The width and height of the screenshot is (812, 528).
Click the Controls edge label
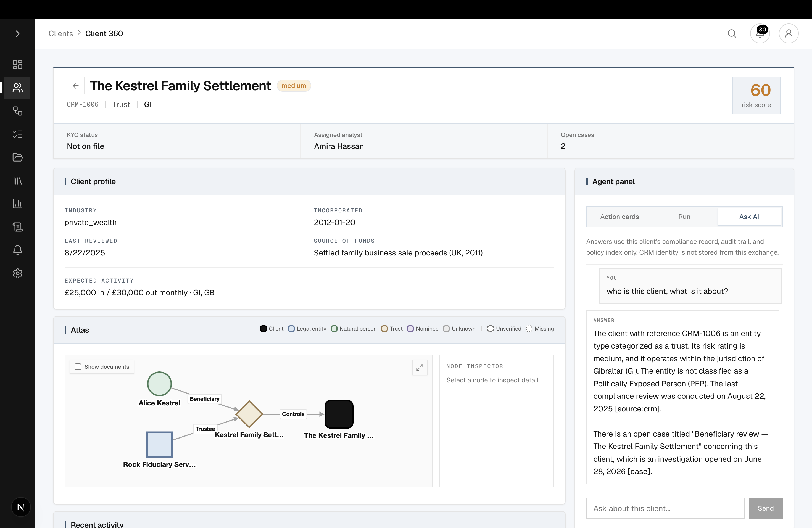tap(293, 414)
